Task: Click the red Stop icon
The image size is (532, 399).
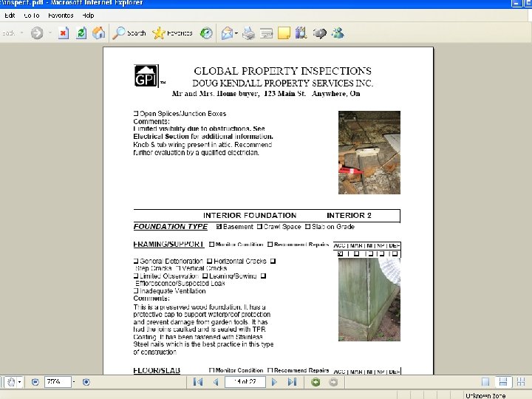Action: pos(63,33)
